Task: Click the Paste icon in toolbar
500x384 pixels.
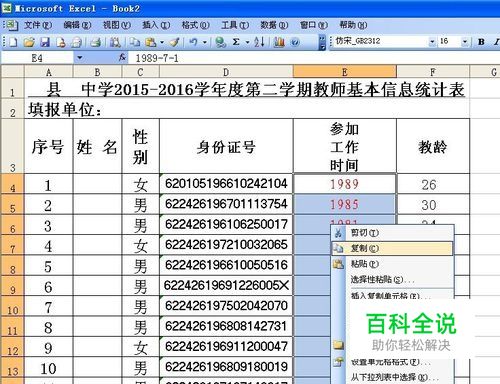Action: [151, 42]
